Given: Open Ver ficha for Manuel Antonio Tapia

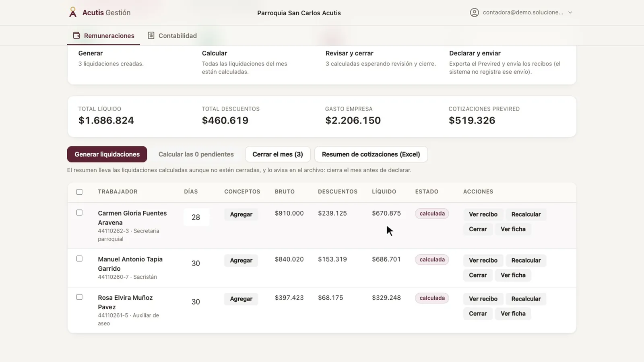Looking at the screenshot, I should 513,275.
